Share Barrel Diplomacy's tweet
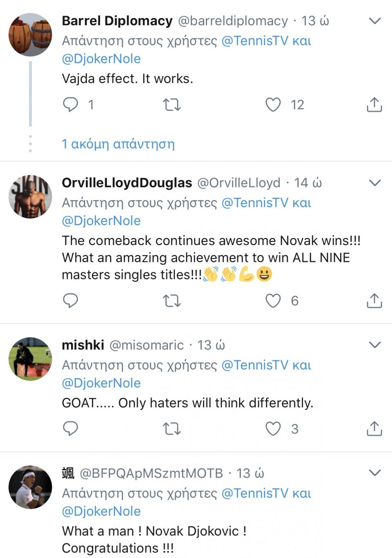Screen dimensions: 392x558 coord(374,105)
